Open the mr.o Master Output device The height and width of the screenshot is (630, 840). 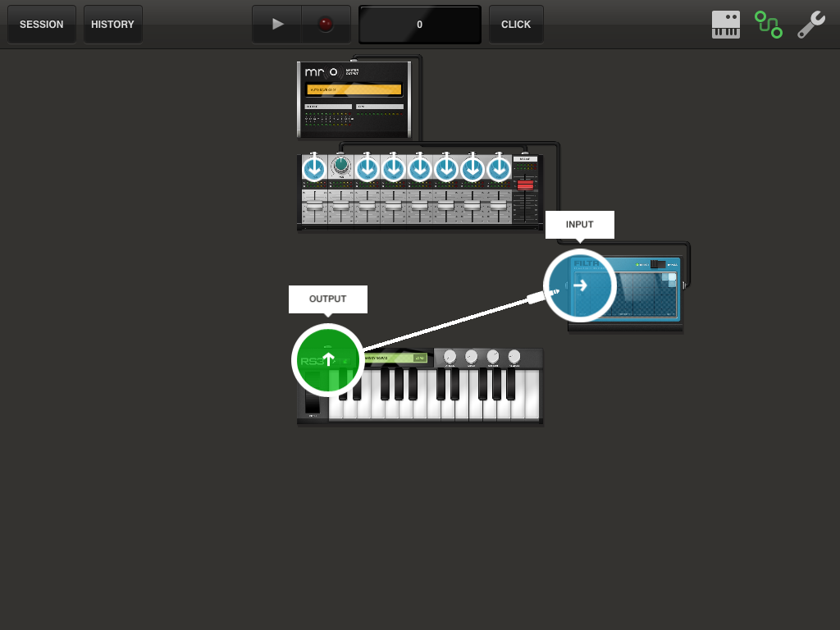354,99
